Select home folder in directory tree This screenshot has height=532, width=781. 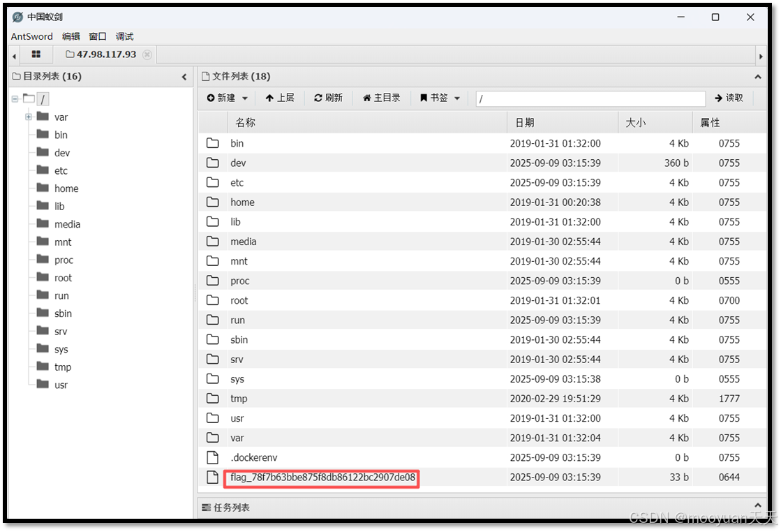click(x=66, y=189)
